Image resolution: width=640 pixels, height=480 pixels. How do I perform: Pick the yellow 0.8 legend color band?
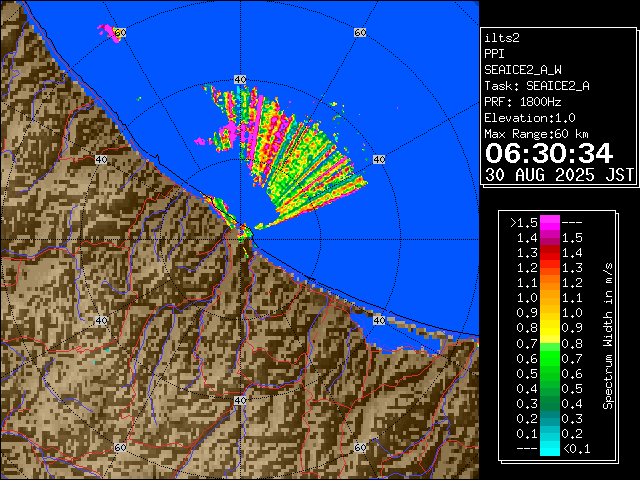click(549, 327)
